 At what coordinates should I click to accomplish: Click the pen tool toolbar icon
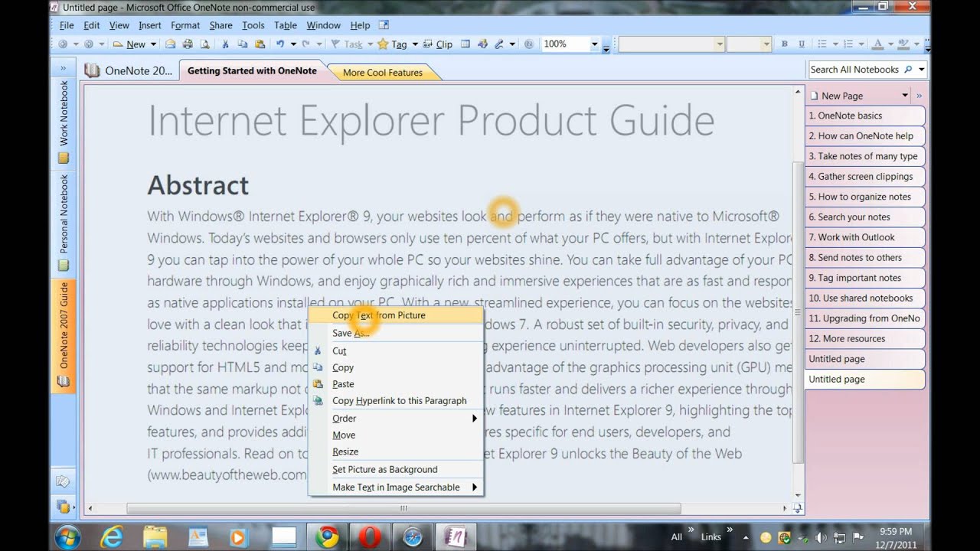499,44
